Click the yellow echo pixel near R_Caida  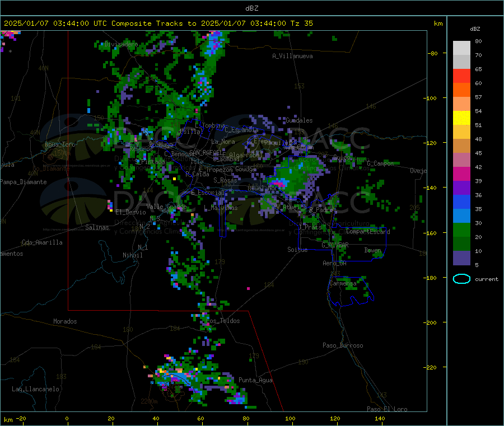click(x=175, y=179)
